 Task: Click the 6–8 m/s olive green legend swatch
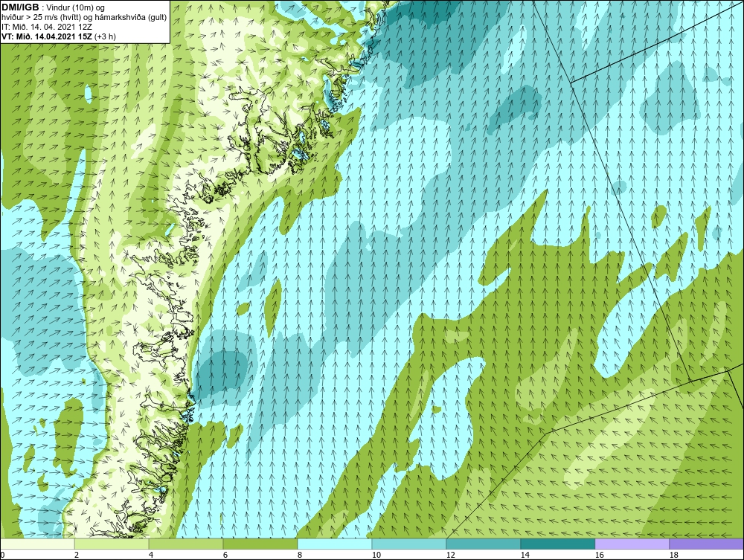click(x=260, y=544)
